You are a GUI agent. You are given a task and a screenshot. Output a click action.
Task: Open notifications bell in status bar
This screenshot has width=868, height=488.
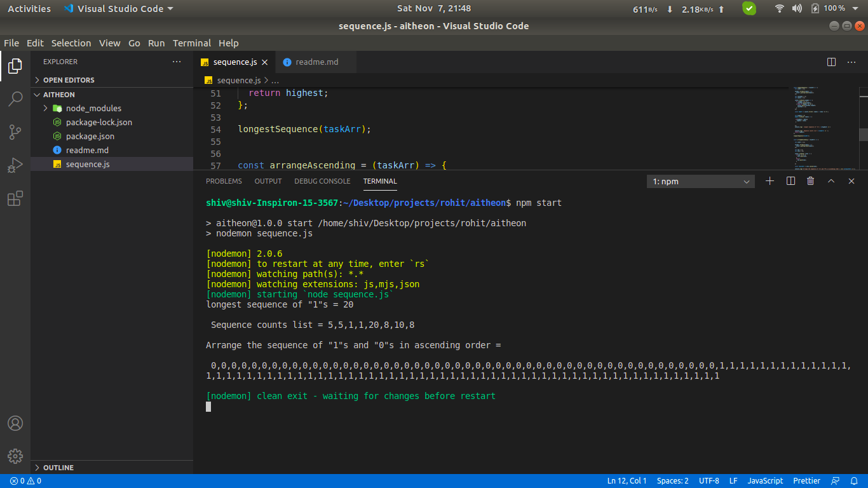855,481
